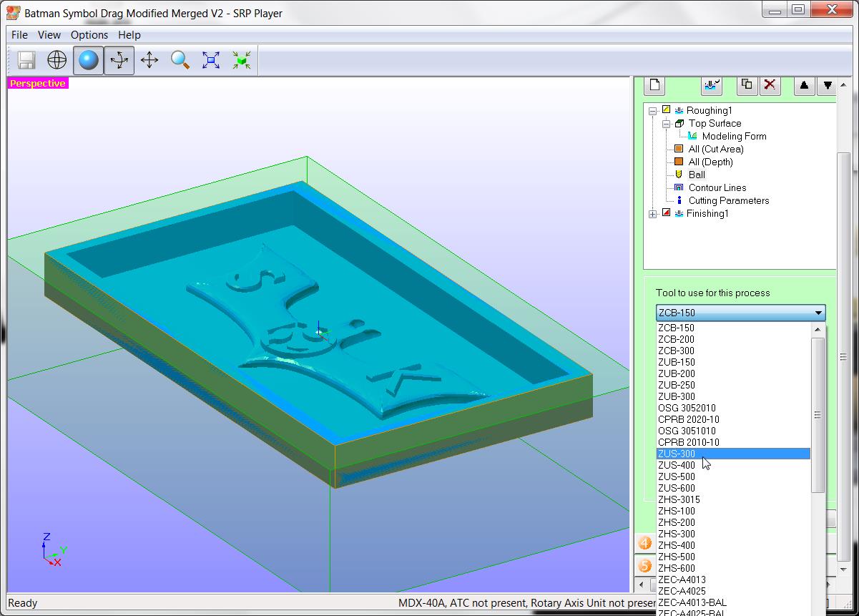
Task: Activate the magnifier zoom tool
Action: point(180,60)
